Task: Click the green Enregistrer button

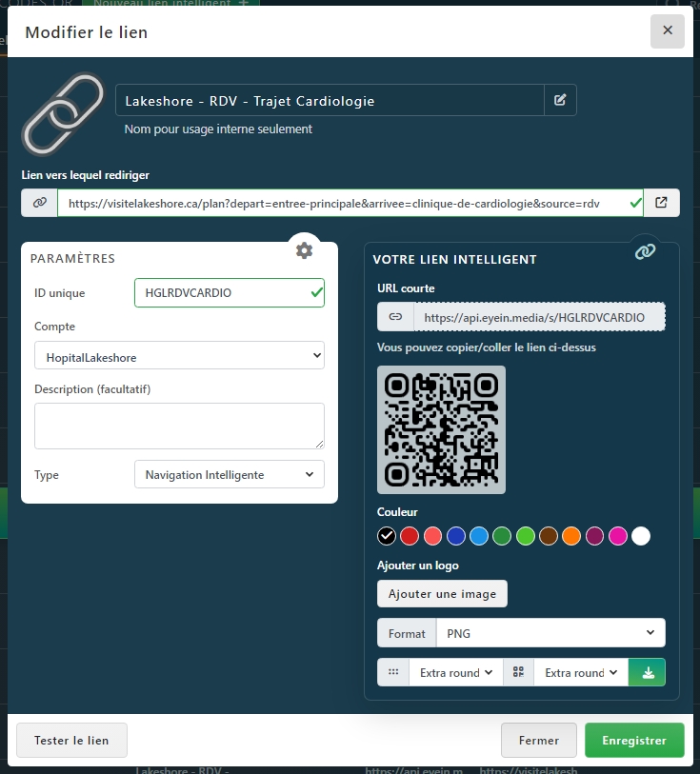Action: click(x=633, y=740)
